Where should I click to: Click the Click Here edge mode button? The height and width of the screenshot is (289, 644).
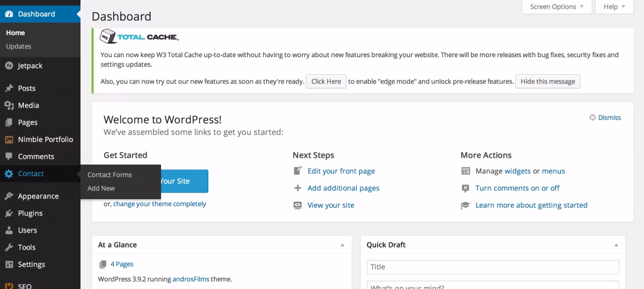326,81
